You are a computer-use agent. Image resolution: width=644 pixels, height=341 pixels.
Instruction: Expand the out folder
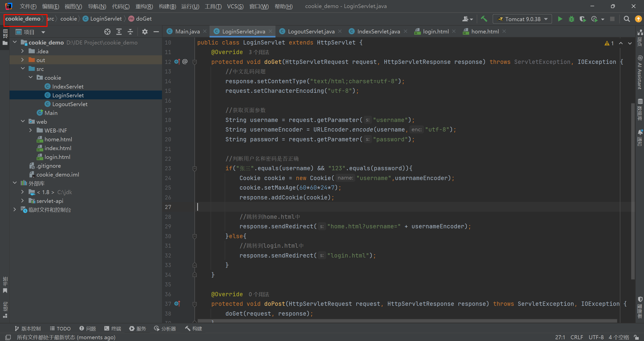22,60
